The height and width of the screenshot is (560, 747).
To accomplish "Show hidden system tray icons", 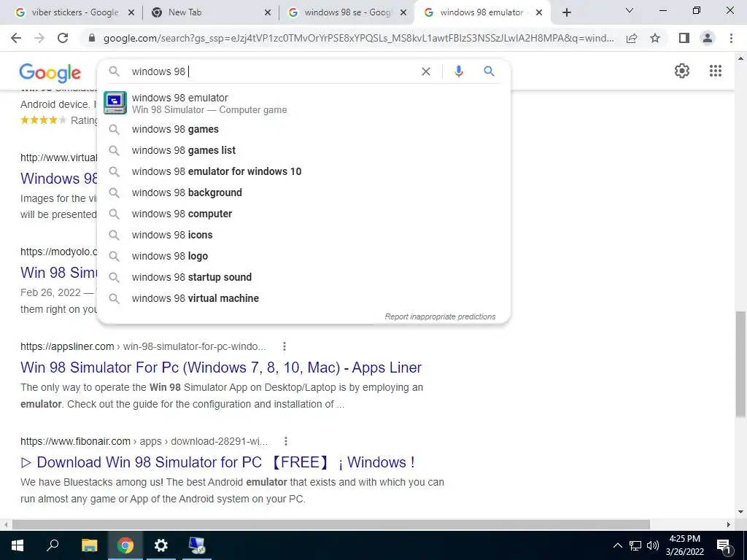I will tap(617, 545).
